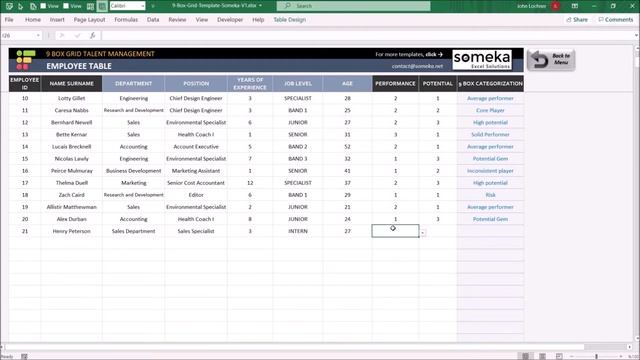Select the empty Performance cell for Henry Peterson
The width and height of the screenshot is (640, 360).
coord(395,231)
